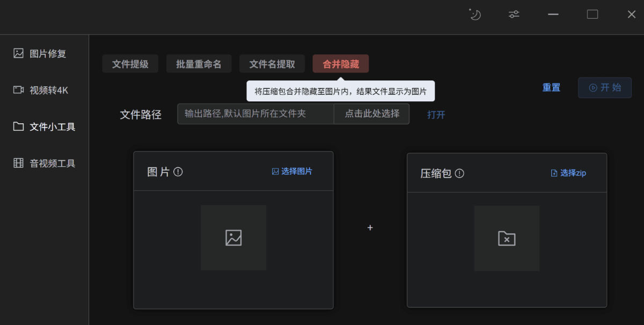Maximize the application window

point(592,14)
